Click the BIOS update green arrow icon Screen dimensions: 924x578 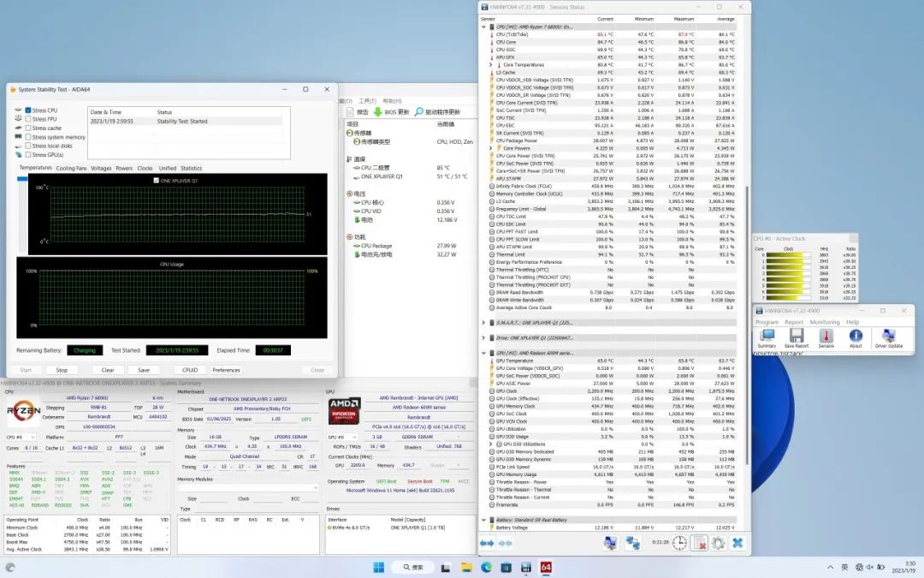coord(378,111)
